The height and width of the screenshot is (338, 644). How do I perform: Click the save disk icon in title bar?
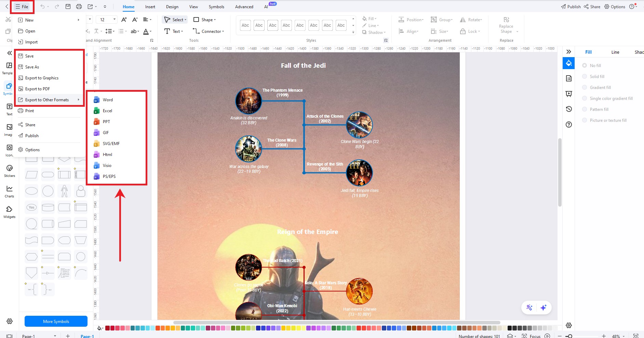(68, 6)
